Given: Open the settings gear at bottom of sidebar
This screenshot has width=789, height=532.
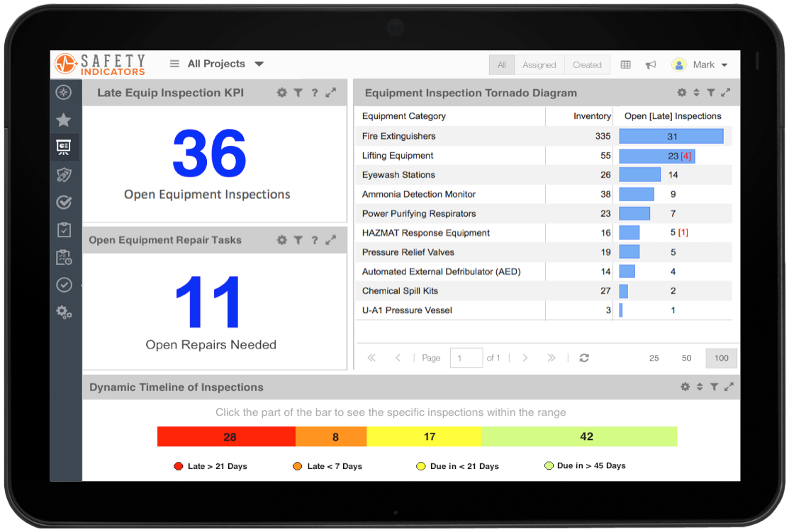Looking at the screenshot, I should pos(64,312).
